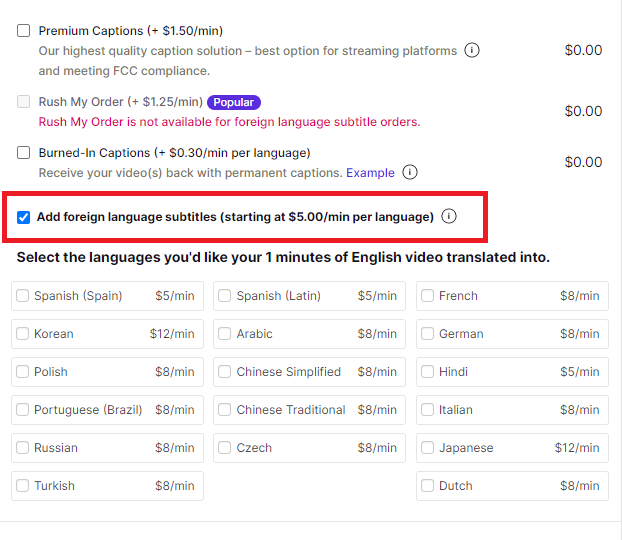Select Korean subtitle language

tap(23, 334)
